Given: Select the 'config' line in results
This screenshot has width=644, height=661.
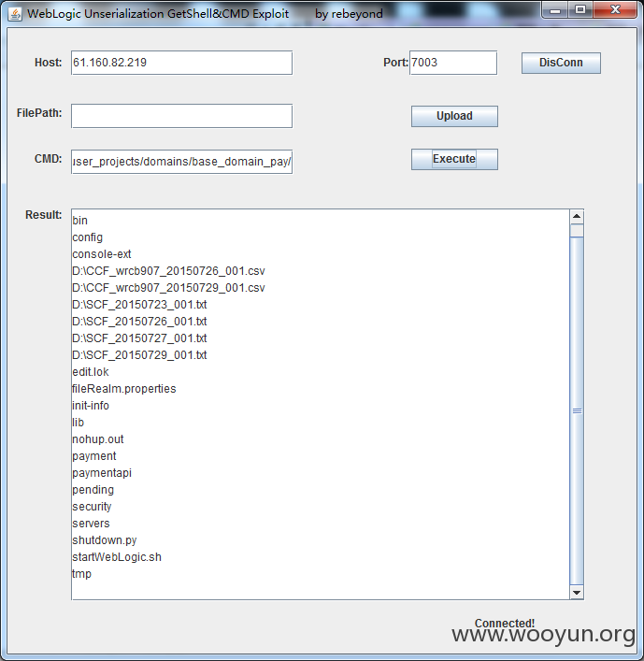Looking at the screenshot, I should (87, 237).
